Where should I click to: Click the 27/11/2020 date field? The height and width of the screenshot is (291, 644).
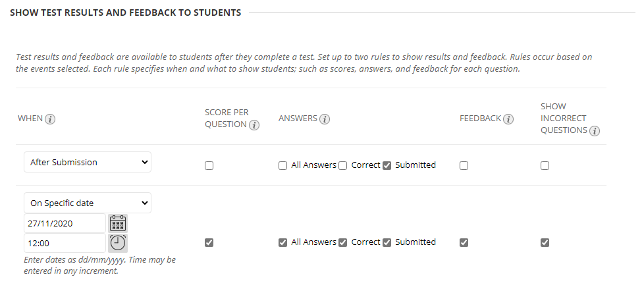pyautogui.click(x=65, y=223)
